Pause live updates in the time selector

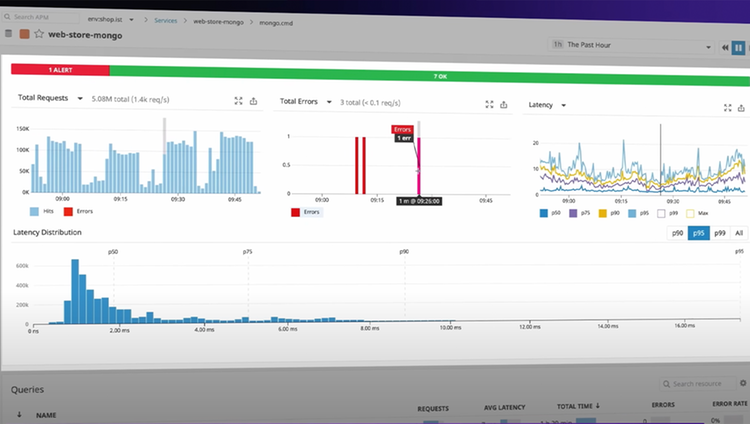[x=738, y=48]
